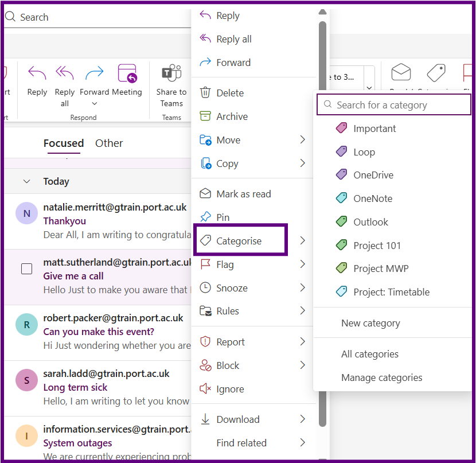
Task: Click the tag Categorise icon in the ribbon
Action: (436, 72)
